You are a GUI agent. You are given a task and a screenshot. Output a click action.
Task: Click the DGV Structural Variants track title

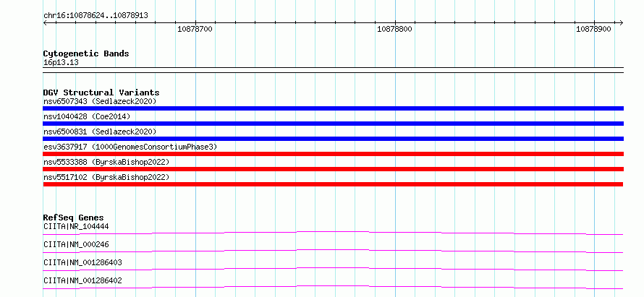[101, 92]
